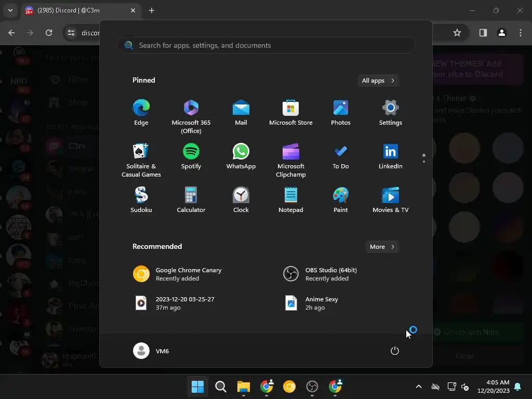
Task: Click the network and volume tray icons
Action: coord(458,387)
